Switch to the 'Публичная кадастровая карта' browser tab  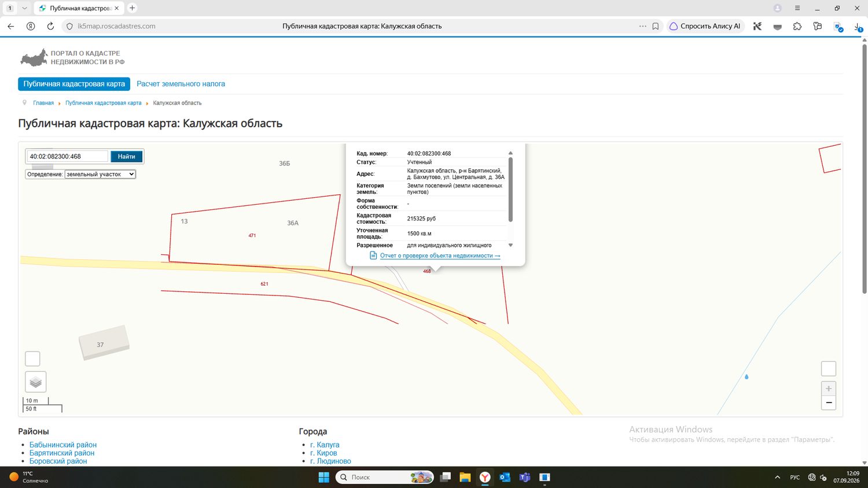tap(79, 8)
